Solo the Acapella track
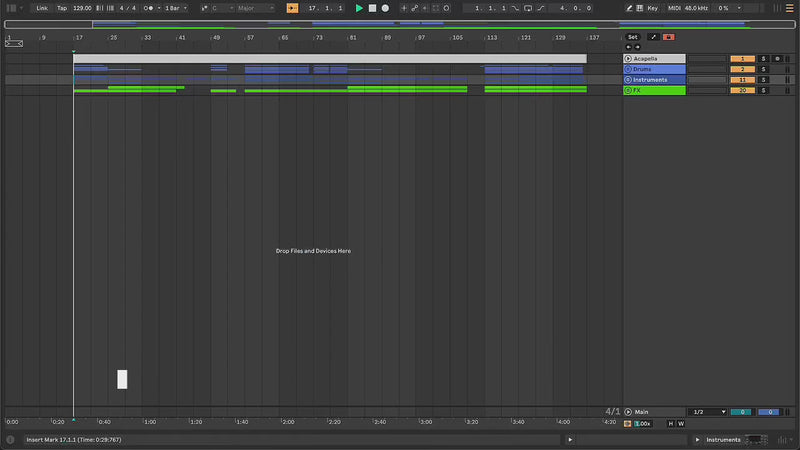This screenshot has height=450, width=800. [x=762, y=59]
